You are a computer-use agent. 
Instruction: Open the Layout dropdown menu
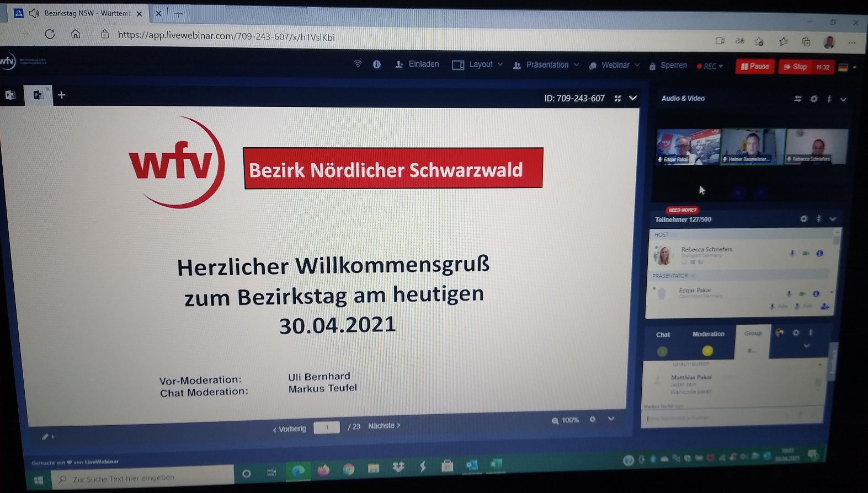477,65
